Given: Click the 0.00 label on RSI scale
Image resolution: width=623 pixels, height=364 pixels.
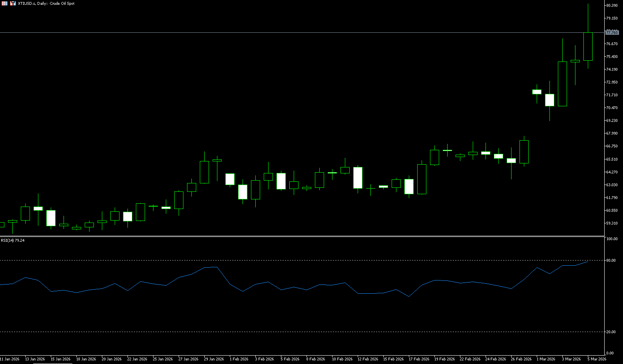Looking at the screenshot, I should 610,353.
